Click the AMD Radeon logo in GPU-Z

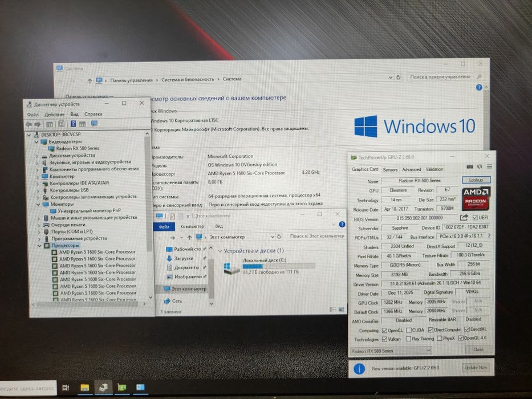(x=476, y=198)
